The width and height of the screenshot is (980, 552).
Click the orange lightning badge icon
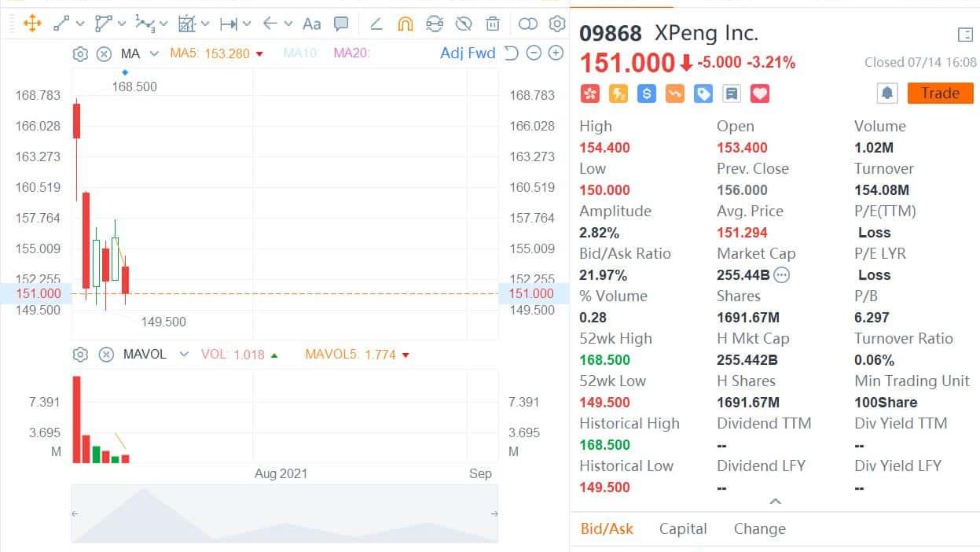(x=618, y=94)
